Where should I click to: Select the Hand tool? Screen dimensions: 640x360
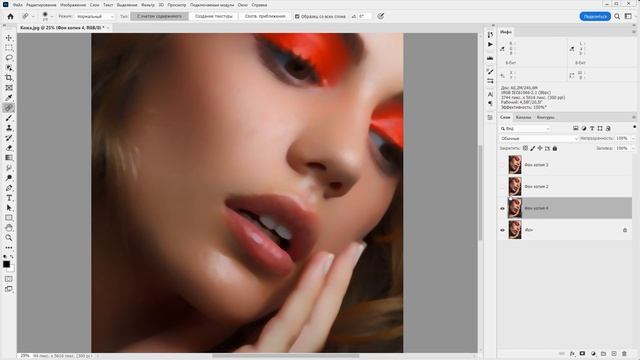tap(9, 228)
